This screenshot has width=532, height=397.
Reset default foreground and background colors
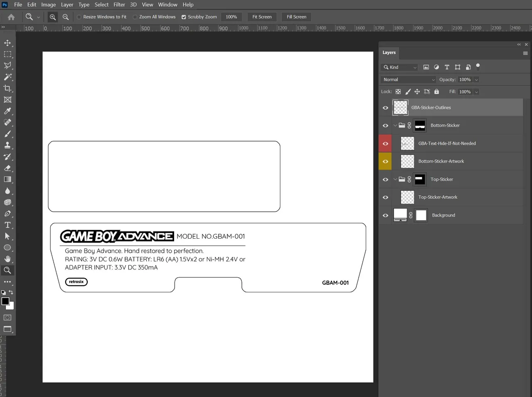3,293
